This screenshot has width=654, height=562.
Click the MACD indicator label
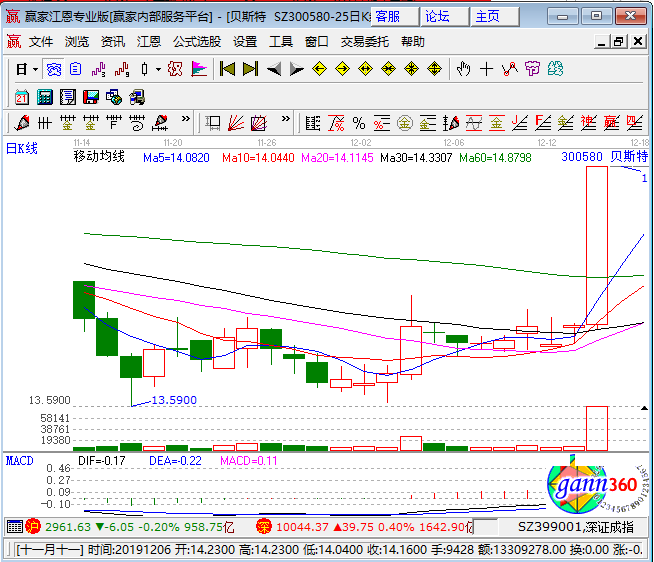[20, 461]
